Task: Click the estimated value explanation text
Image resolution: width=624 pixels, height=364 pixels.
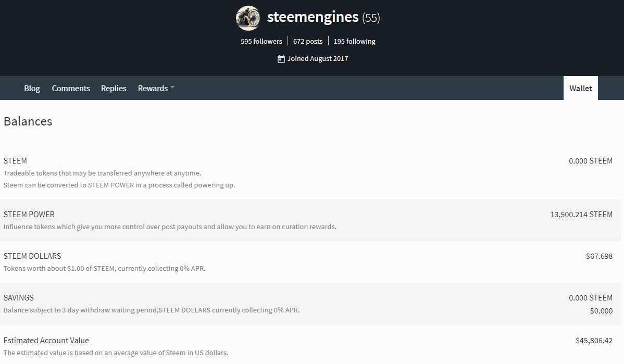Action: point(116,353)
